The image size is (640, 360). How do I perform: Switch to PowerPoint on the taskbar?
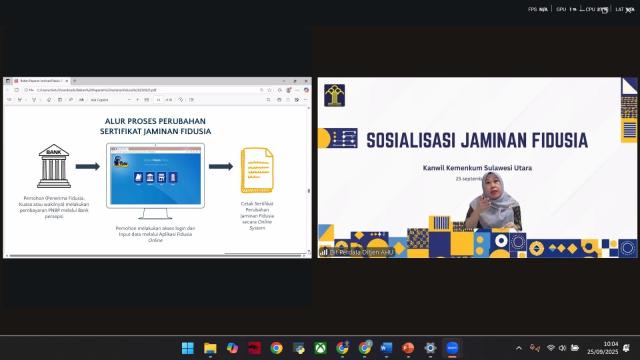(x=408, y=348)
